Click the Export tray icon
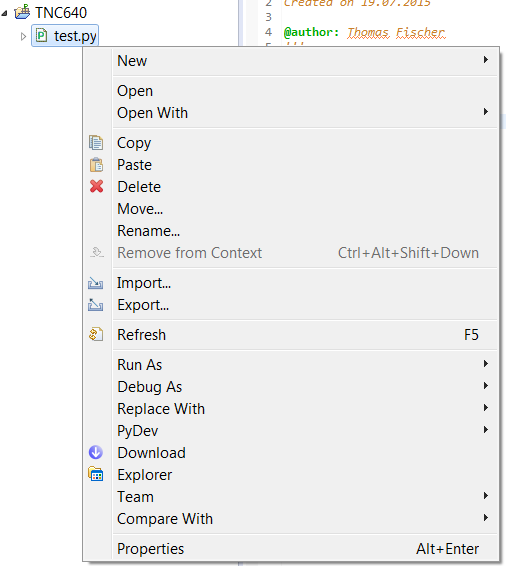Viewport: 506px width, 566px height. click(96, 305)
